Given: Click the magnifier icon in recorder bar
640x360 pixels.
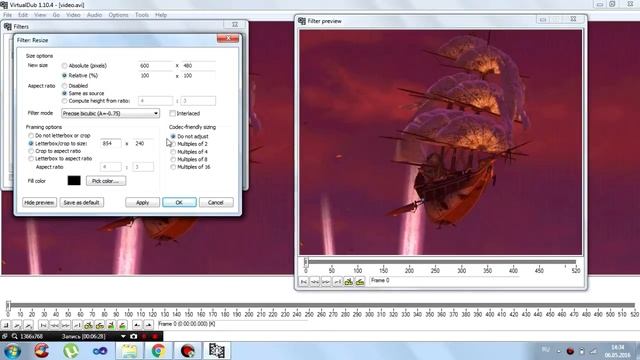Looking at the screenshot, I should click(x=15, y=336).
